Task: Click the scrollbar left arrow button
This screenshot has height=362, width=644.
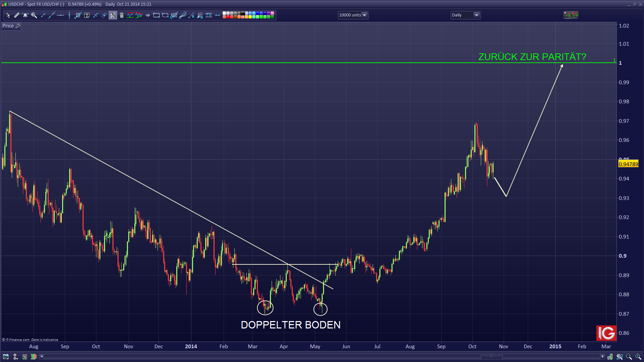Action: (42, 357)
